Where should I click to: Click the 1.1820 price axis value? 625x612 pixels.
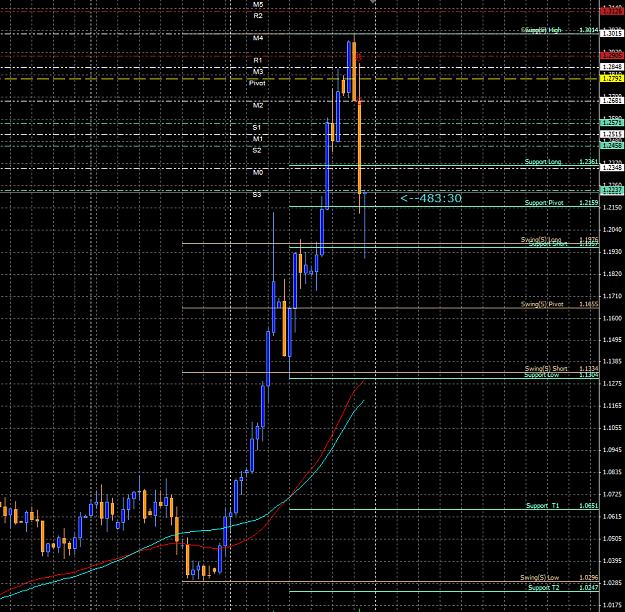coord(612,274)
